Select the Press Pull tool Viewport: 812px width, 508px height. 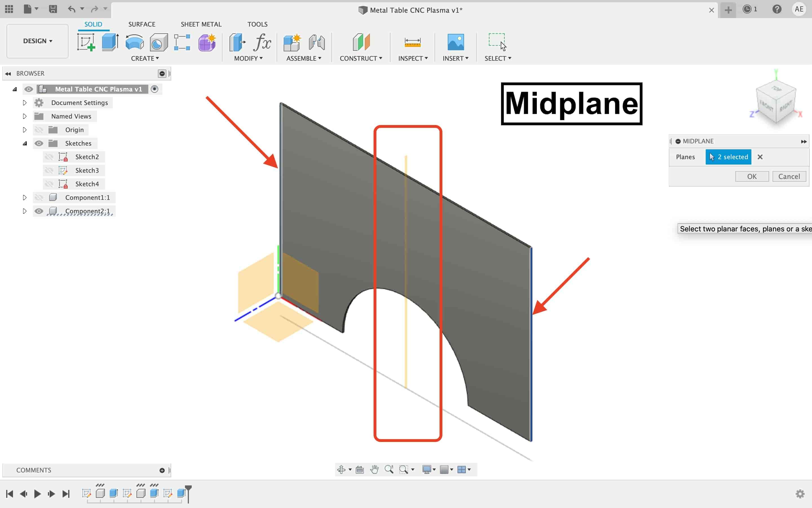(237, 42)
